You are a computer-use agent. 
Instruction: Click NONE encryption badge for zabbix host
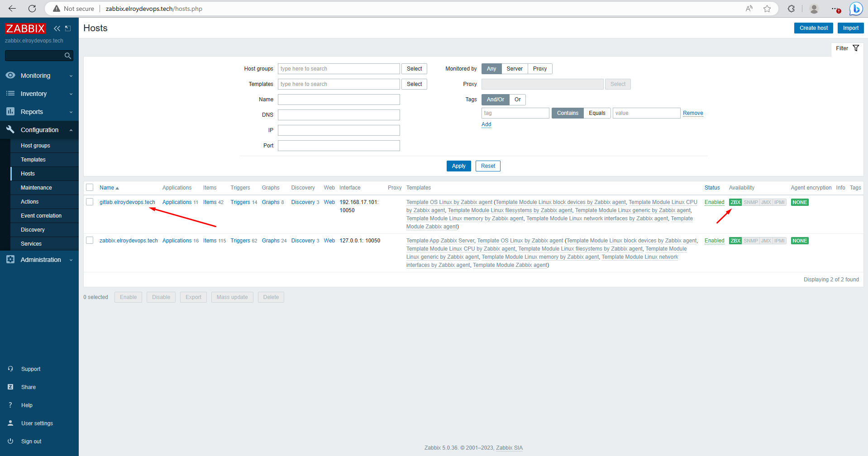coord(800,241)
